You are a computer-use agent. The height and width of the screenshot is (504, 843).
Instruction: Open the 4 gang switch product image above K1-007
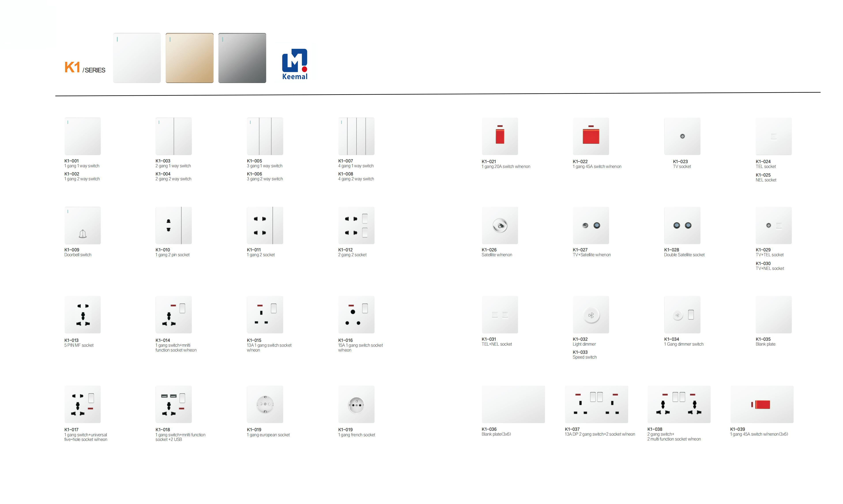(356, 136)
